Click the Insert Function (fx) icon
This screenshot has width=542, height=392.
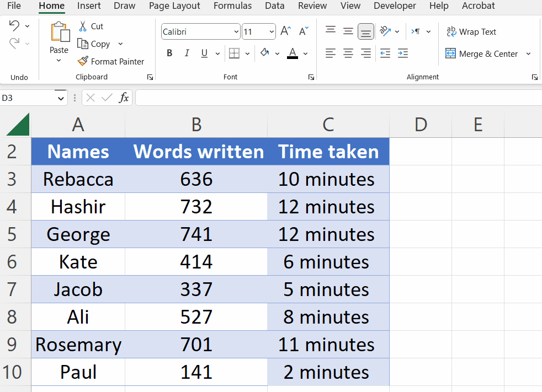coord(124,97)
